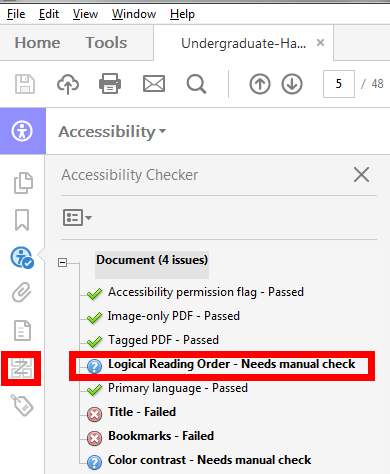Open Accessibility Checker options dropdown
The image size is (390, 474).
point(77,218)
